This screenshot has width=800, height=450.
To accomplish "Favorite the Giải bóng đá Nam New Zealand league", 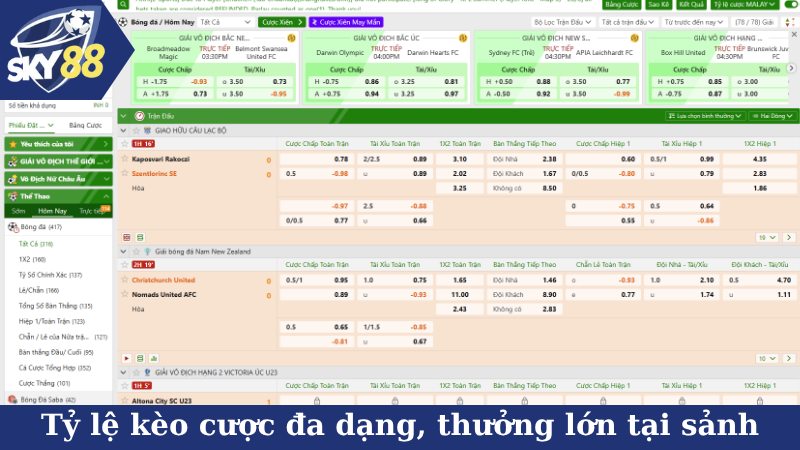I will click(136, 252).
